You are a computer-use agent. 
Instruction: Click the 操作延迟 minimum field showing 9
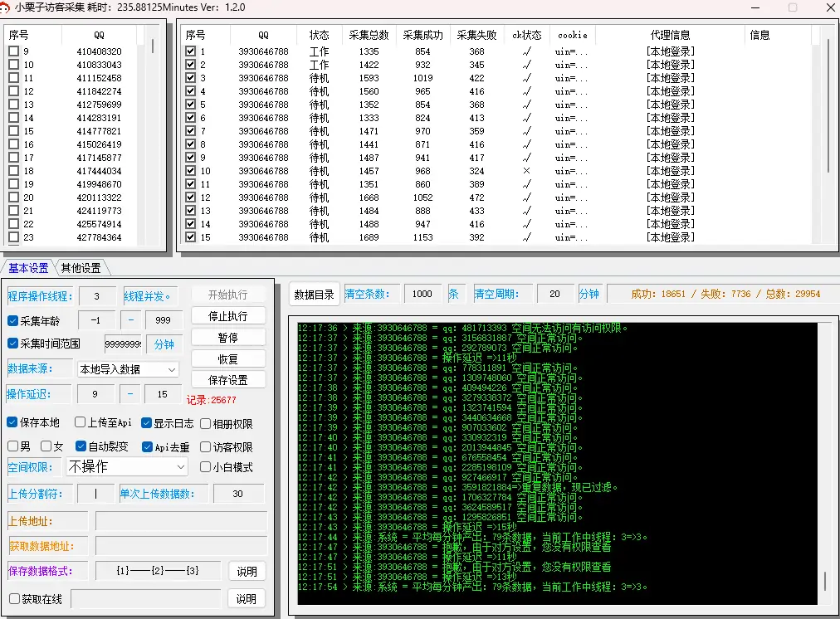[x=95, y=394]
